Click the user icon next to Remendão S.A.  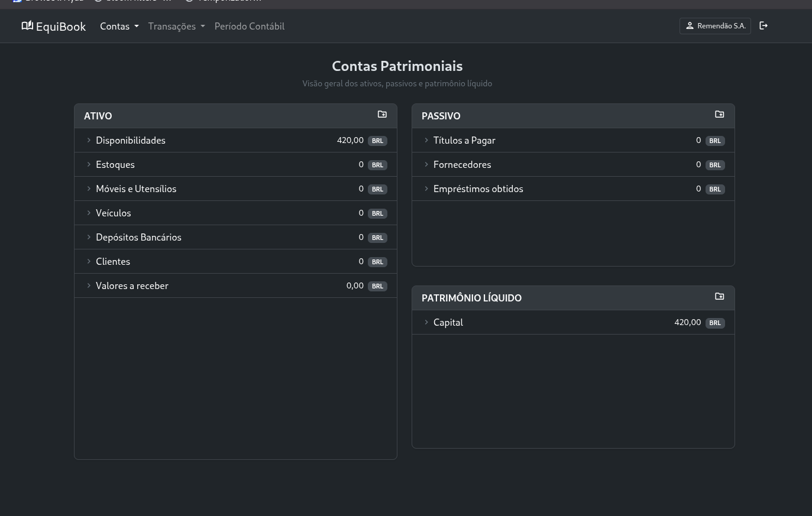690,25
